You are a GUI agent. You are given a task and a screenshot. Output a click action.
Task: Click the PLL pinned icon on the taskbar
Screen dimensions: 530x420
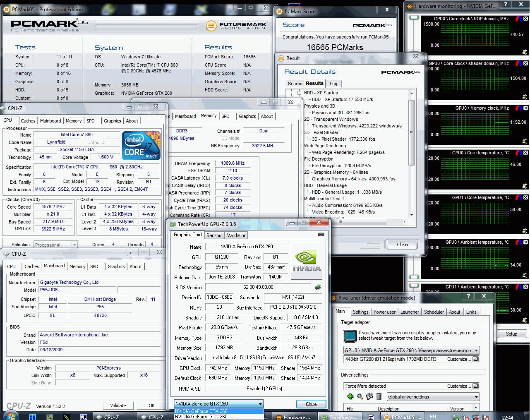[84, 417]
